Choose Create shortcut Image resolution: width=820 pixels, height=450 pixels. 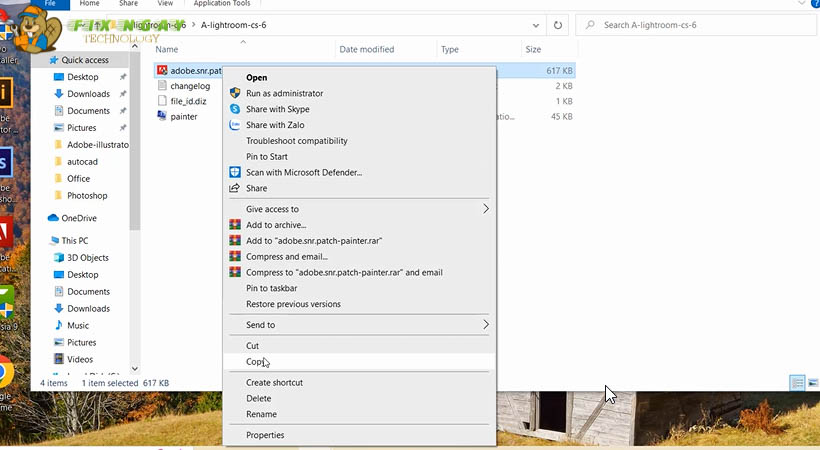click(x=359, y=382)
